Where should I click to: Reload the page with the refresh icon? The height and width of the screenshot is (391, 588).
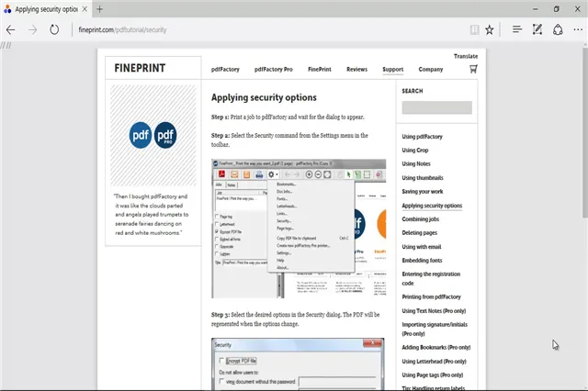coord(54,29)
